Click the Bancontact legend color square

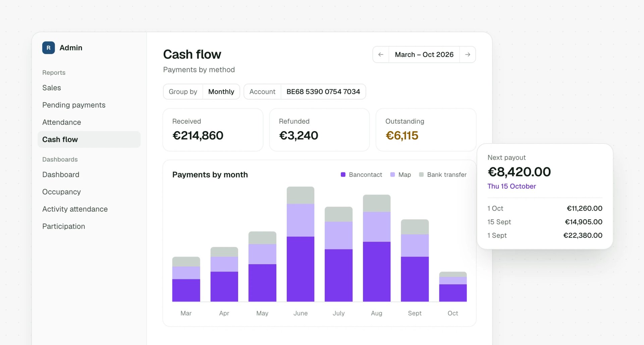(x=343, y=174)
